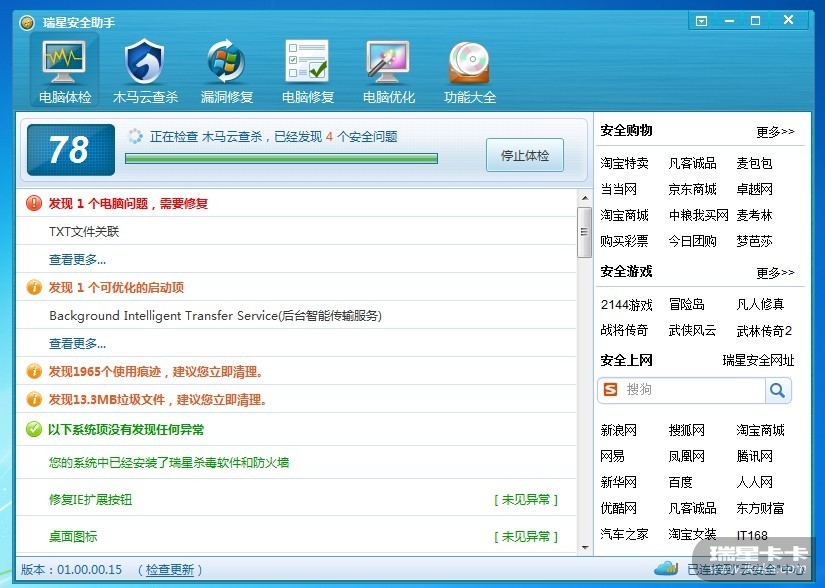Image resolution: width=825 pixels, height=588 pixels.
Task: Click the red alert icon beside 发现 1 个电脑问题
Action: pos(34,203)
